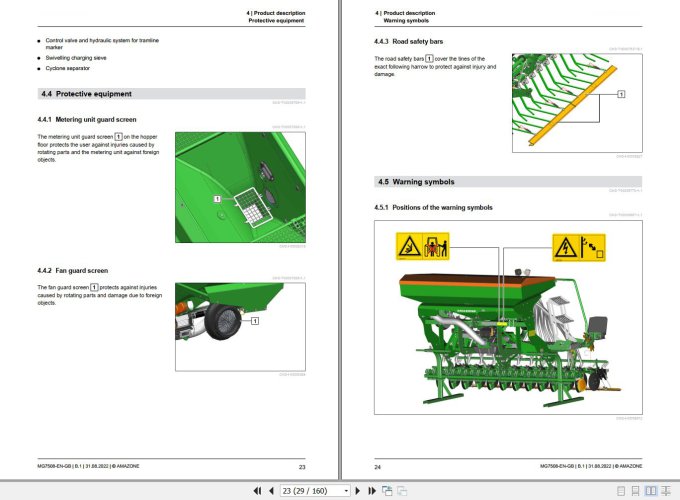The width and height of the screenshot is (680, 500).
Task: Click the 'Cyclone separator' bullet text
Action: (x=68, y=68)
